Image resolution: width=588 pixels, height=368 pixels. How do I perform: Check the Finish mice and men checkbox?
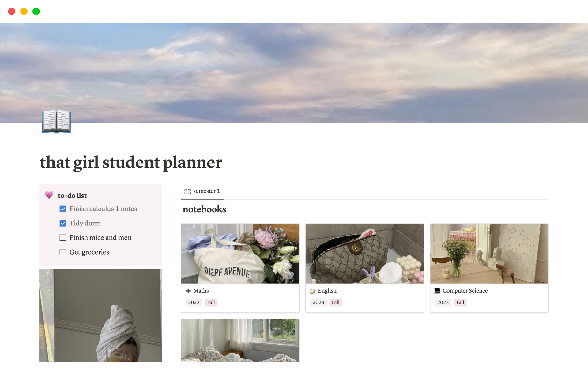(x=63, y=238)
